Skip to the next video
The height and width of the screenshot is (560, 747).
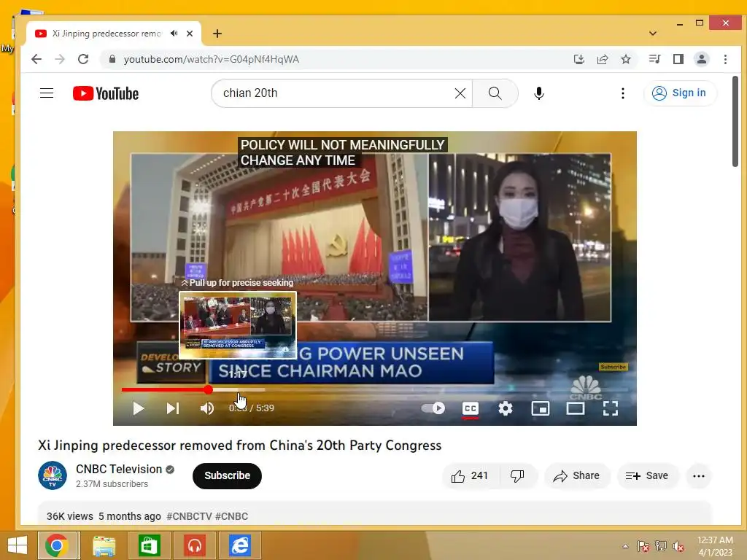tap(172, 408)
